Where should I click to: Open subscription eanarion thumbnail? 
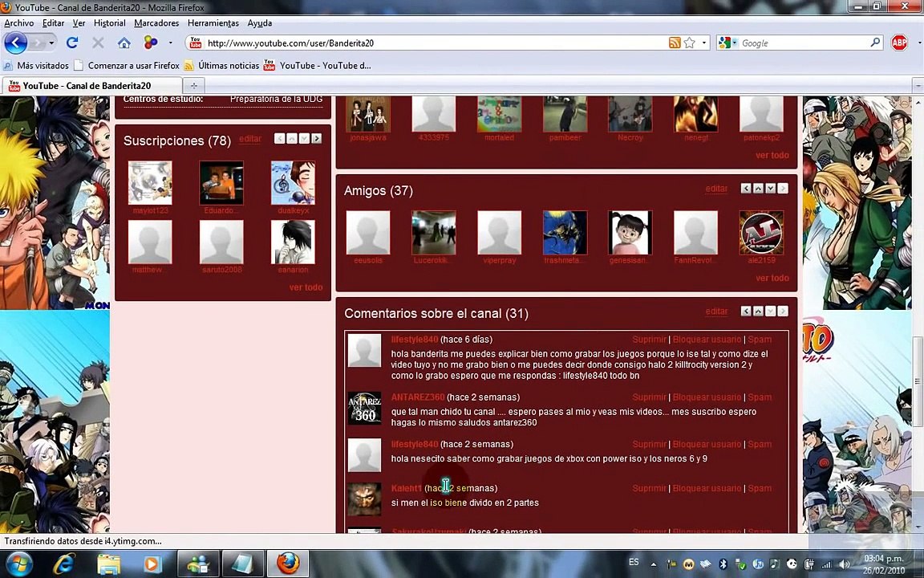click(293, 242)
